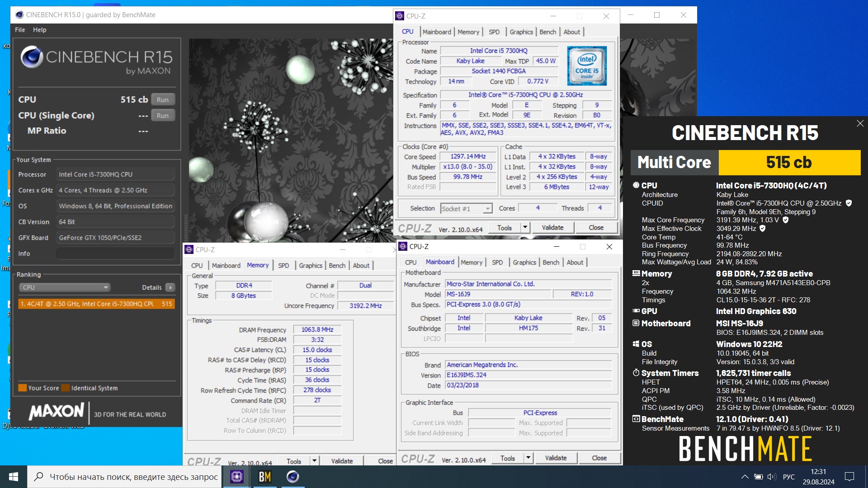Click the DRAM Frequency value 1063.8 MHz
868x488 pixels.
click(x=317, y=330)
